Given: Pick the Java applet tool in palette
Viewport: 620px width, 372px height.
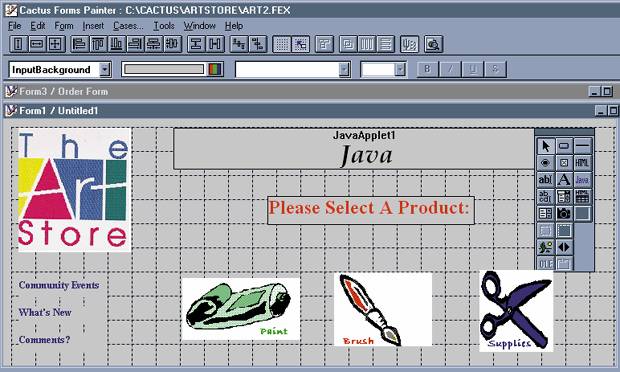Looking at the screenshot, I should (582, 180).
